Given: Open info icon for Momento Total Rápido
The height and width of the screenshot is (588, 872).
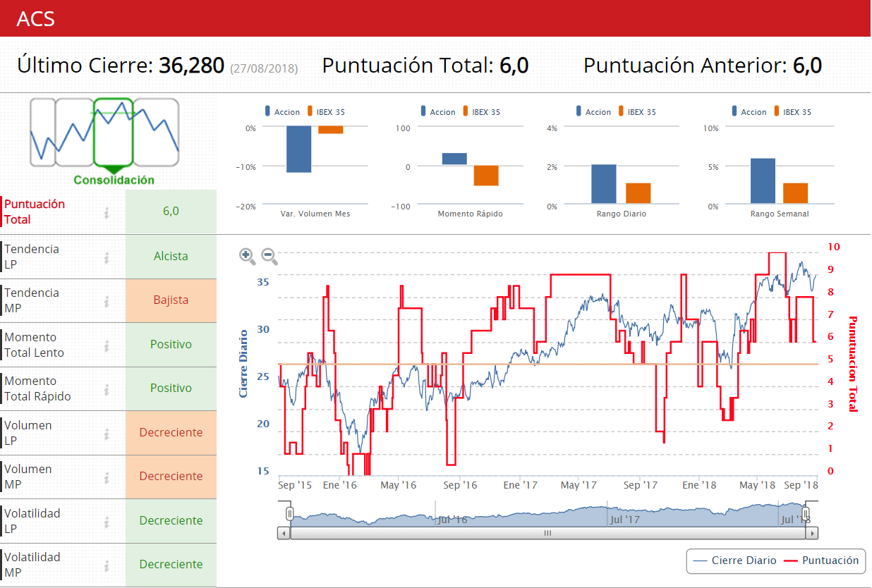Looking at the screenshot, I should [107, 389].
